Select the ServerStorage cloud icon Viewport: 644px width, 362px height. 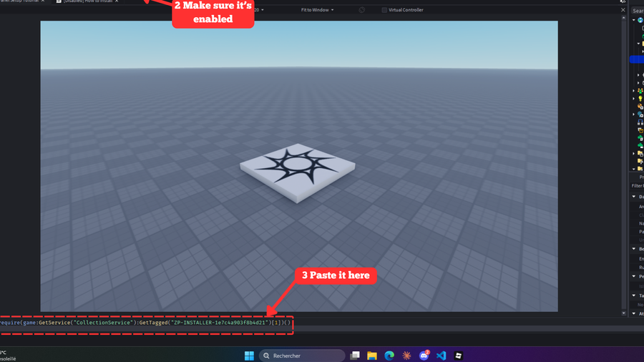point(640,145)
